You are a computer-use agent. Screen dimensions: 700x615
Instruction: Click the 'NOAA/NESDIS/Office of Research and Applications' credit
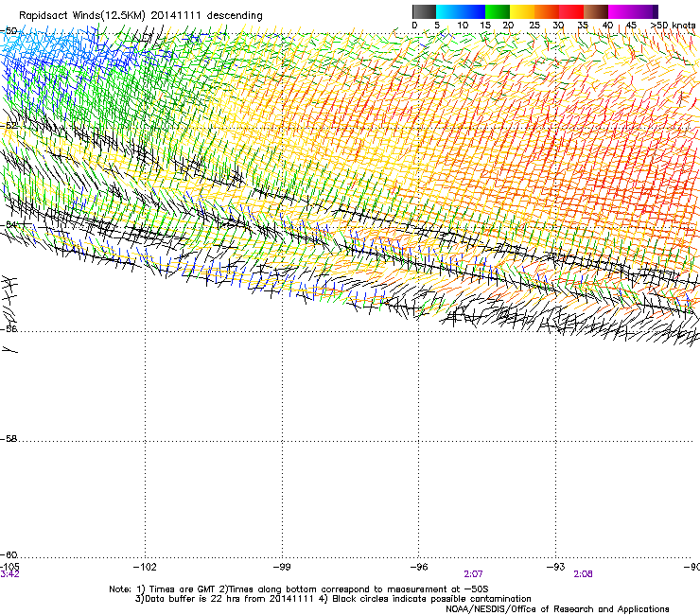(x=557, y=609)
